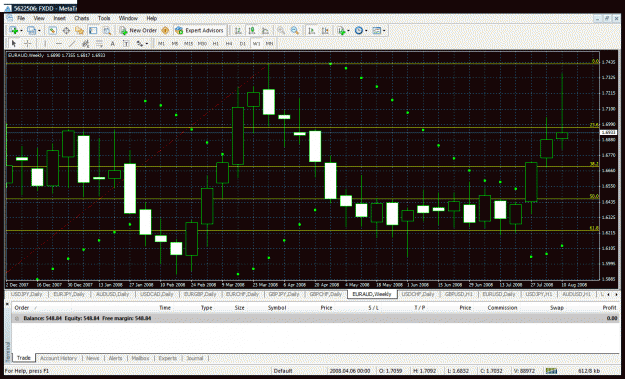Screen dimensions: 625x379
Task: Switch chart to D1 timeframe
Action: point(243,43)
